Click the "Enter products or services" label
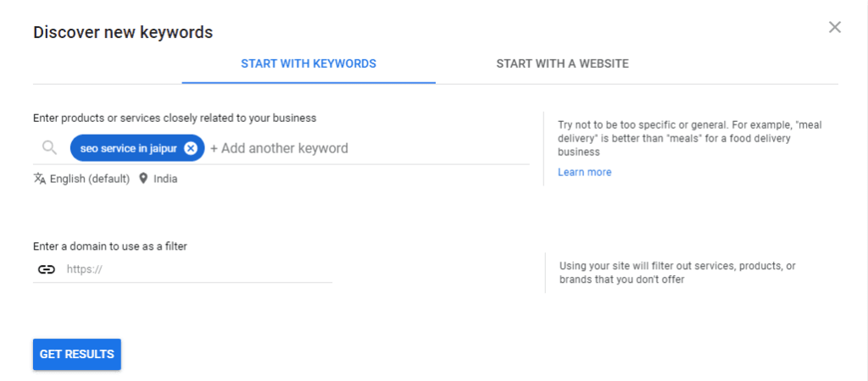The width and height of the screenshot is (868, 381). click(175, 119)
